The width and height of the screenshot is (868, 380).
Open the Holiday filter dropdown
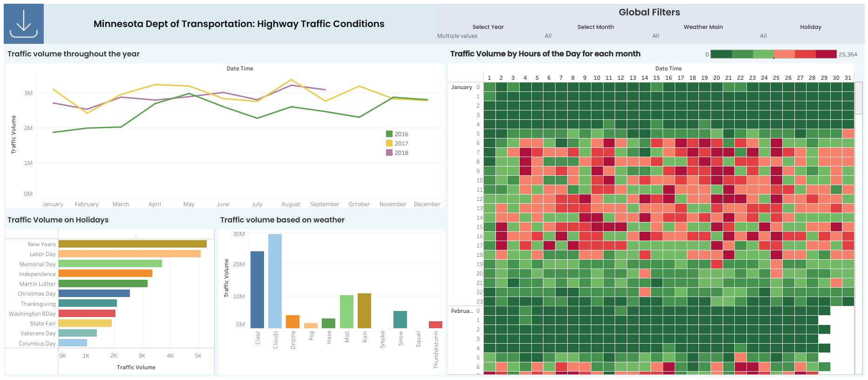(810, 36)
